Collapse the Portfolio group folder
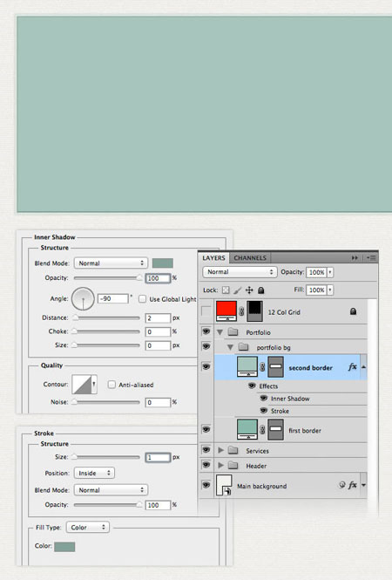 (x=220, y=332)
